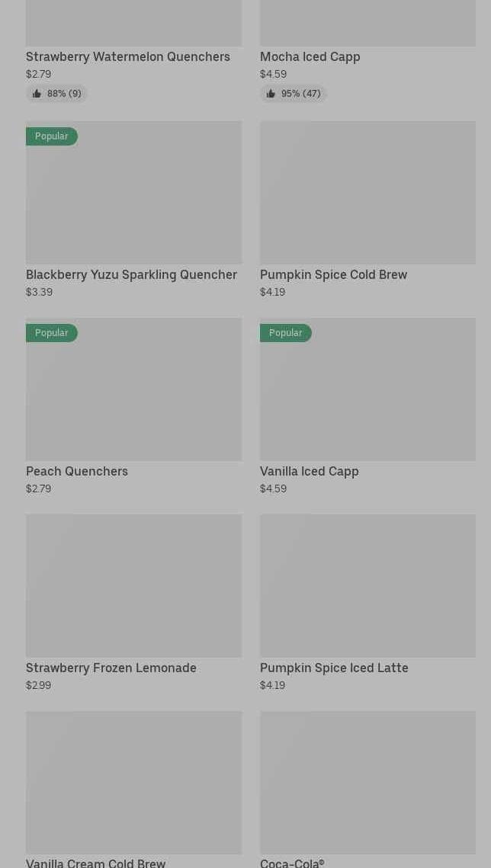Click thumbs-up icon under Mocha Iced Capp
Image resolution: width=491 pixels, height=868 pixels.
click(x=271, y=94)
